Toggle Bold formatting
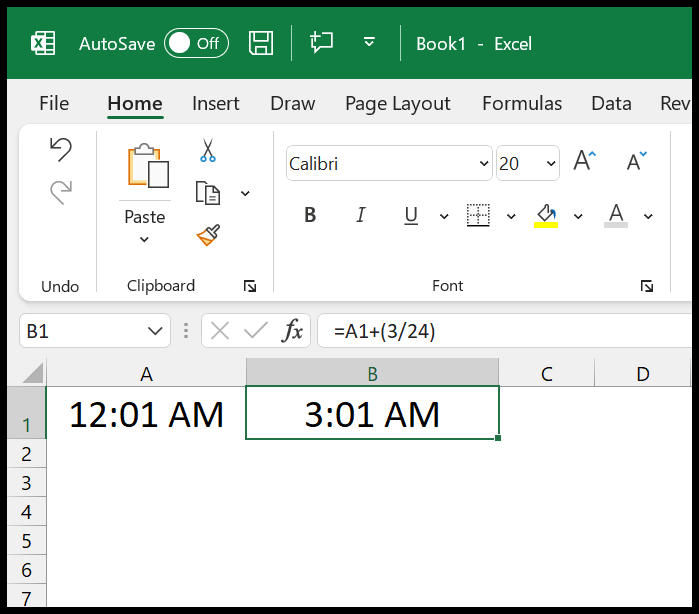 310,215
